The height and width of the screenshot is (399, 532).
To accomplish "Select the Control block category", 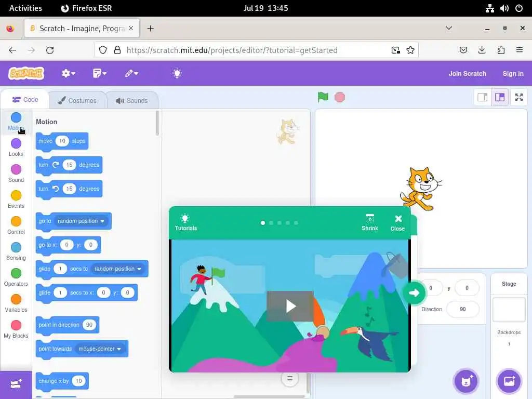I will (x=16, y=225).
